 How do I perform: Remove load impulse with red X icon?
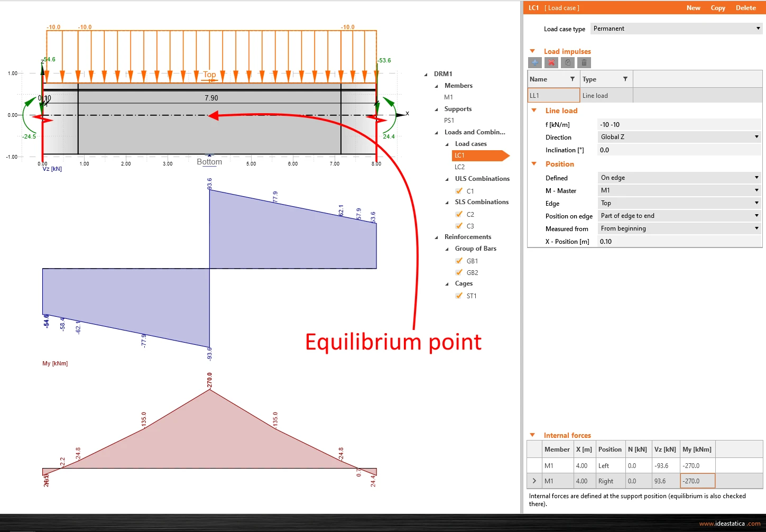(551, 62)
